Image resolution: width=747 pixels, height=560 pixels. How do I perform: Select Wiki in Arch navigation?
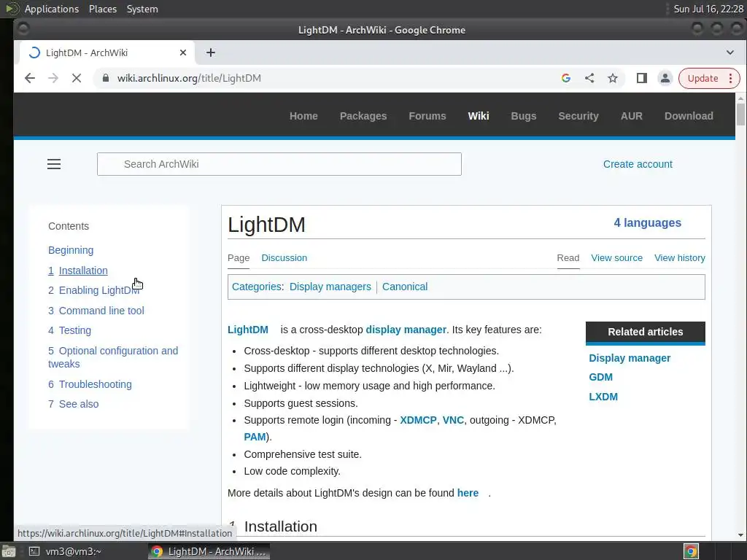tap(479, 116)
